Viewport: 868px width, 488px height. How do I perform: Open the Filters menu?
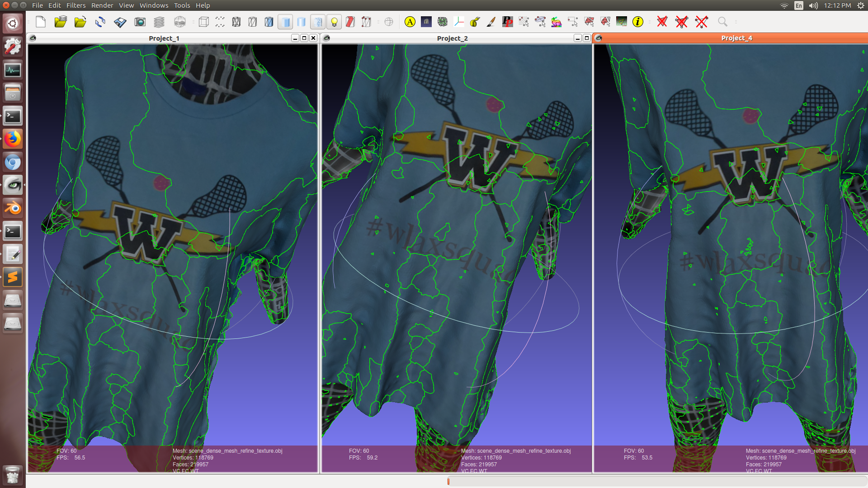tap(75, 5)
